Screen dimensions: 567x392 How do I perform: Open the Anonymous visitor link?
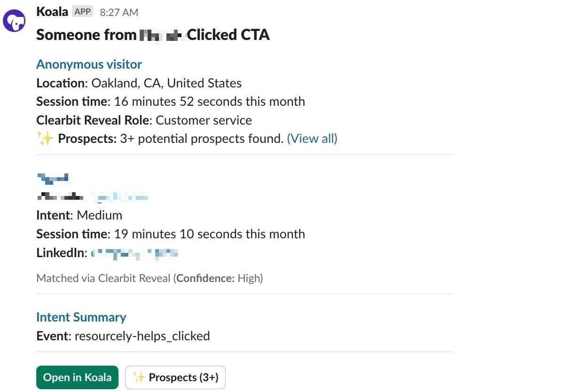89,64
